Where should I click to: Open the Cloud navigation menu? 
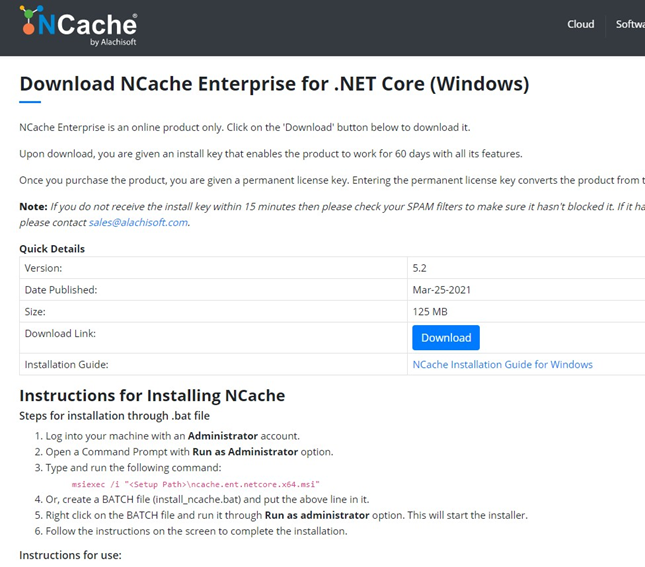click(x=580, y=24)
